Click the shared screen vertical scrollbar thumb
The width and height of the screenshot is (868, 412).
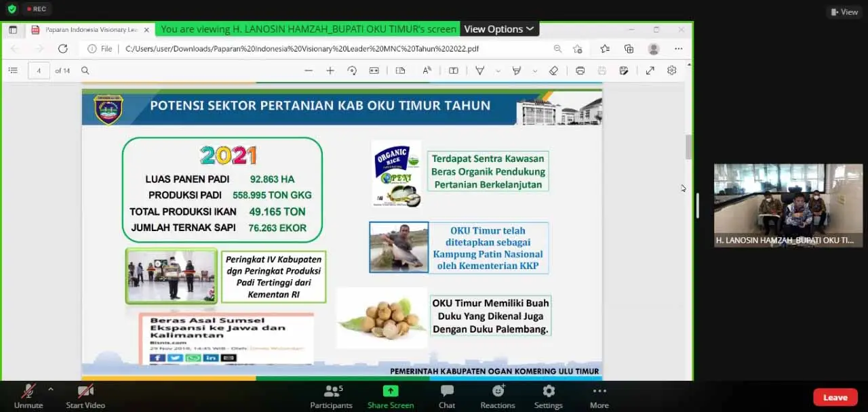pyautogui.click(x=689, y=147)
